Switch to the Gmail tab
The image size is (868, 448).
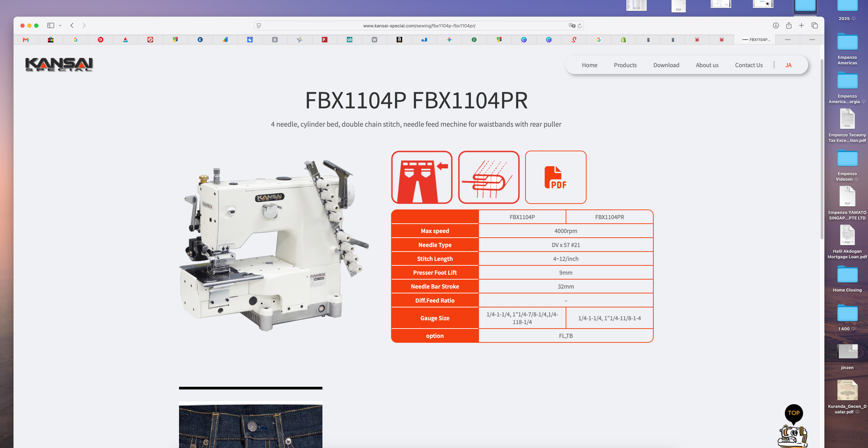26,40
